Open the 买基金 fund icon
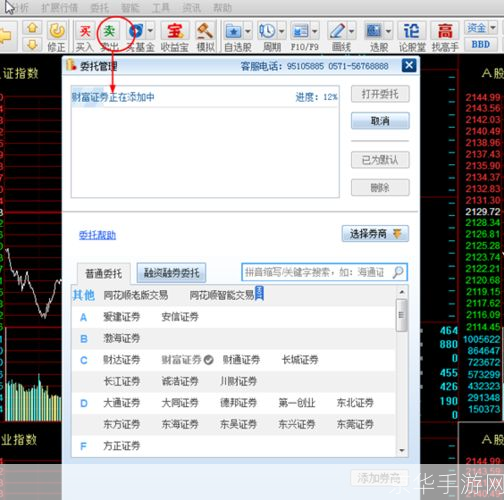Viewport: 504px width, 500px height. tap(136, 31)
